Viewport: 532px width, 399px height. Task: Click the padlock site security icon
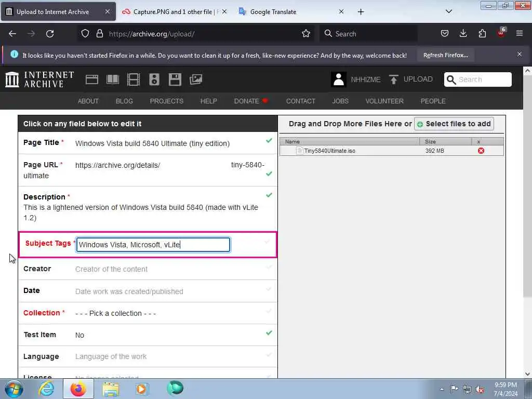pos(99,34)
